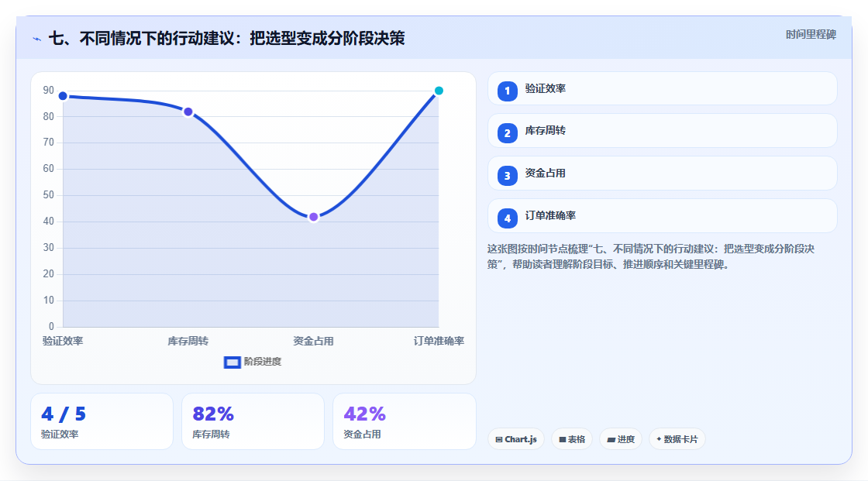Screen dimensions: 868x481
Task: Click the number 2 badge for 库存周转
Action: [507, 133]
